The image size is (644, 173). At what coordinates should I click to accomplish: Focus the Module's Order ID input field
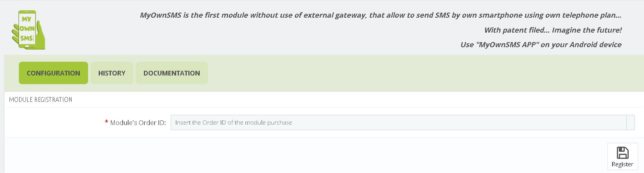point(398,122)
